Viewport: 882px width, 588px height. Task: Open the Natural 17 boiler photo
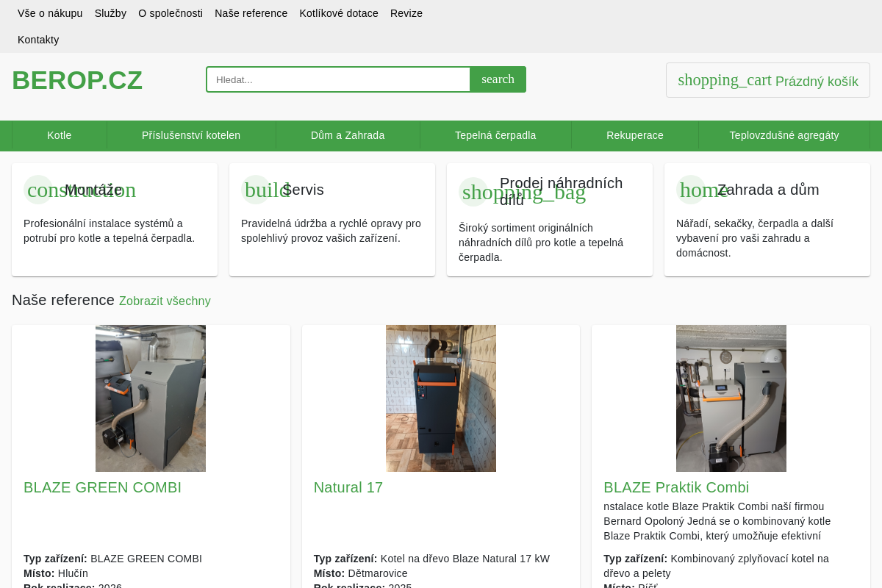pos(441,398)
